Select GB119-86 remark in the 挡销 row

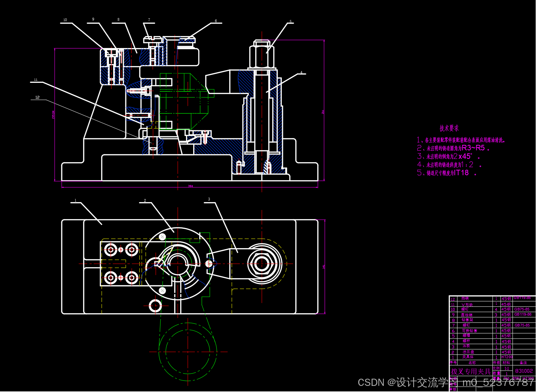[522, 298]
